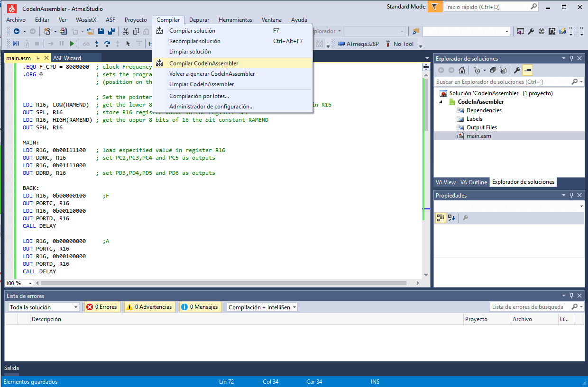Select Limpiar solución menu item
The image size is (588, 387).
click(x=232, y=52)
